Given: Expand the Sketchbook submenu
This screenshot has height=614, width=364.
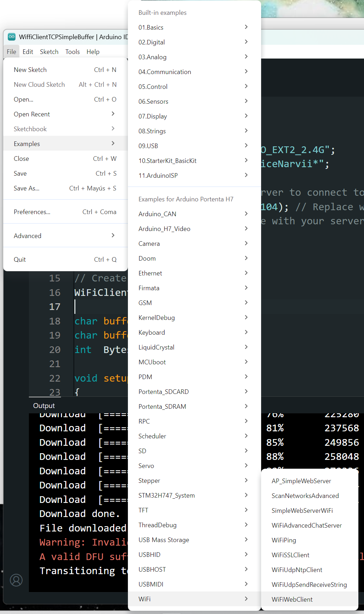Looking at the screenshot, I should [65, 129].
